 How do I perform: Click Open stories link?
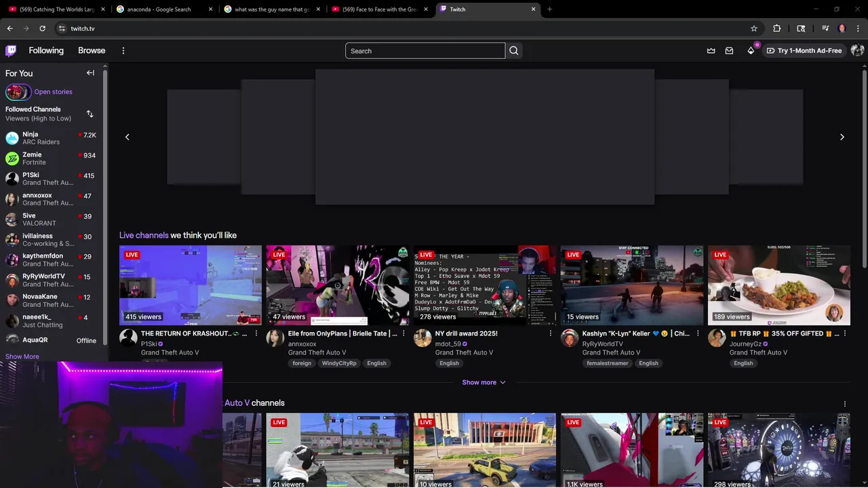pos(53,91)
